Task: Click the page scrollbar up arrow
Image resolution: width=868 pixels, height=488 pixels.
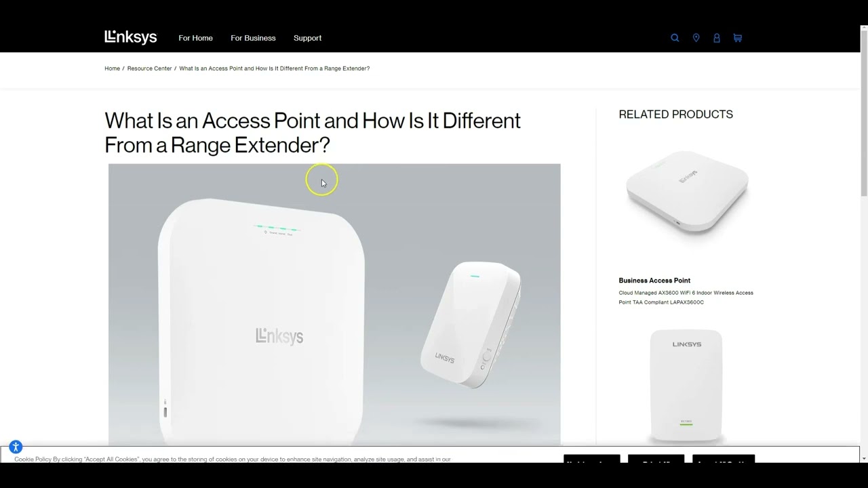Action: tap(863, 30)
